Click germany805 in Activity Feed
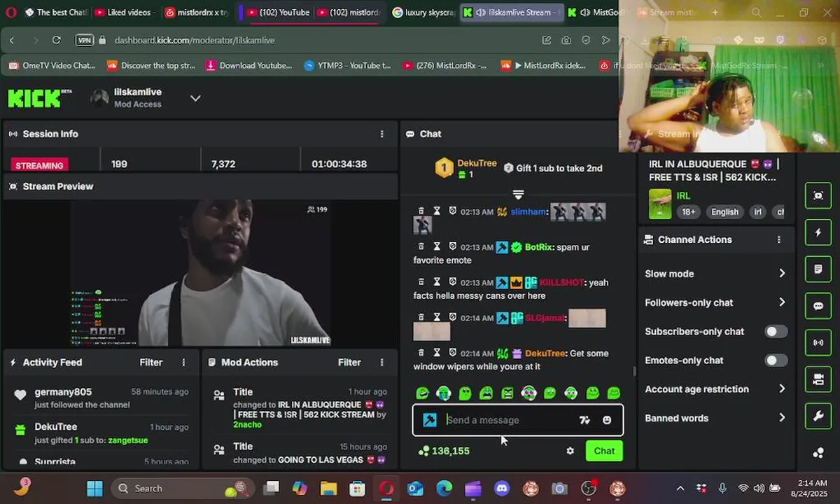The width and height of the screenshot is (840, 504). (63, 392)
